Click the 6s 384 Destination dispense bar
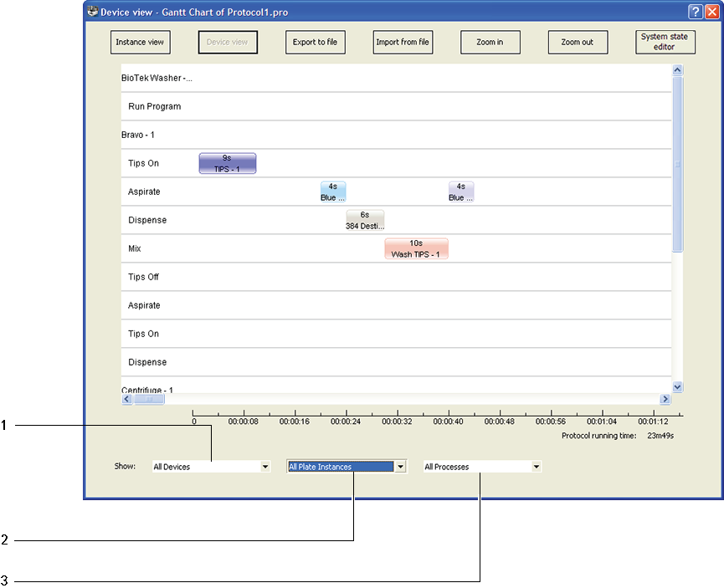 [364, 220]
